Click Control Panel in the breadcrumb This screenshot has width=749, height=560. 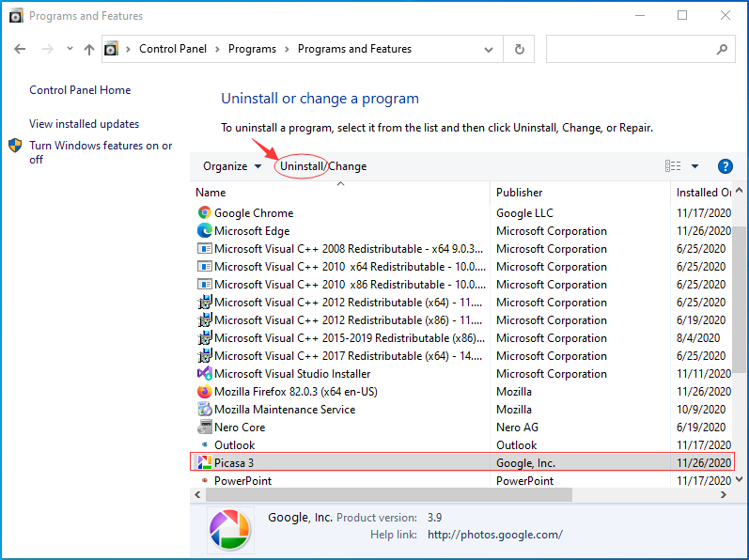(x=173, y=49)
